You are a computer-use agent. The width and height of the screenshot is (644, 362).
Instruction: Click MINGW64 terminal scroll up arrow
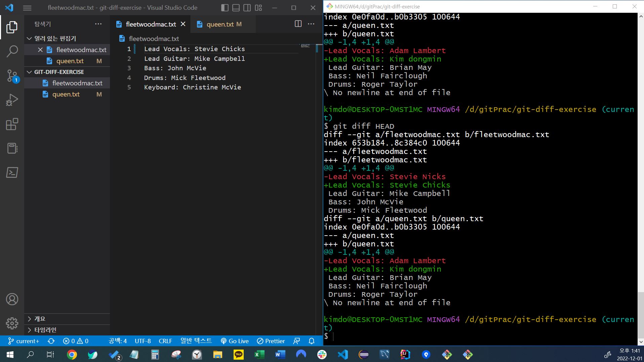pos(641,16)
